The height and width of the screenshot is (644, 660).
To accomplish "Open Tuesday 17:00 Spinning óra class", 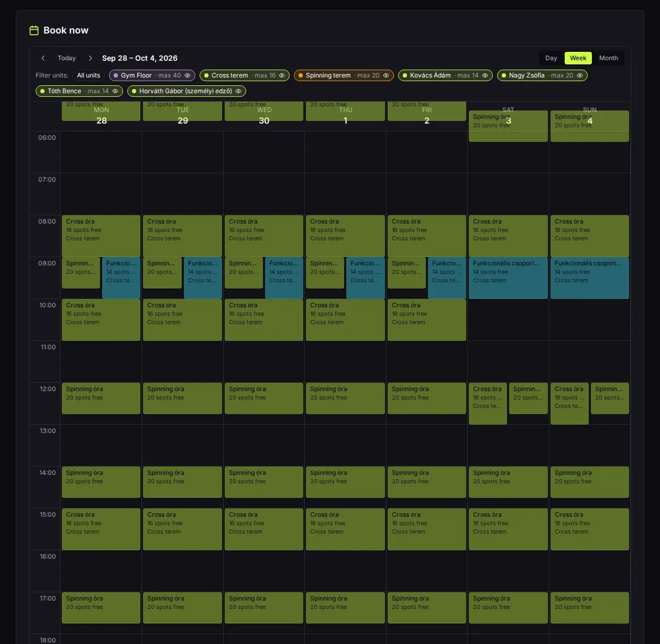I will coord(182,607).
